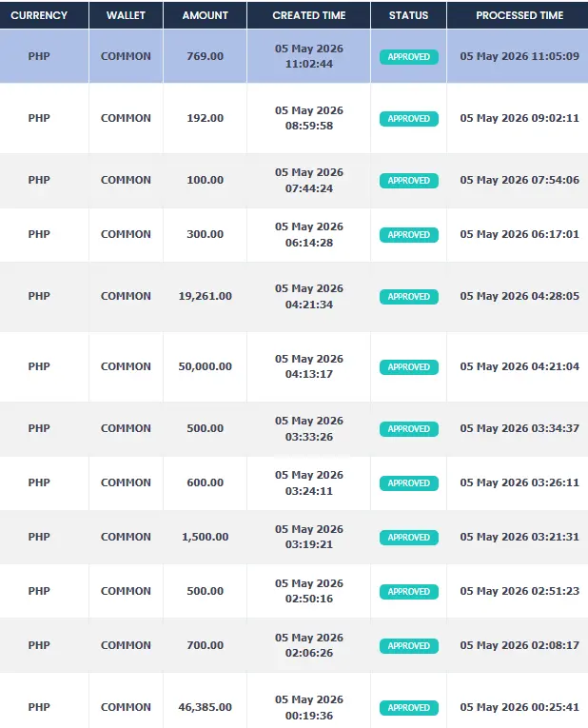This screenshot has height=728, width=588.
Task: Click created time 05 May 2026 06:14:28
Action: [x=309, y=234]
